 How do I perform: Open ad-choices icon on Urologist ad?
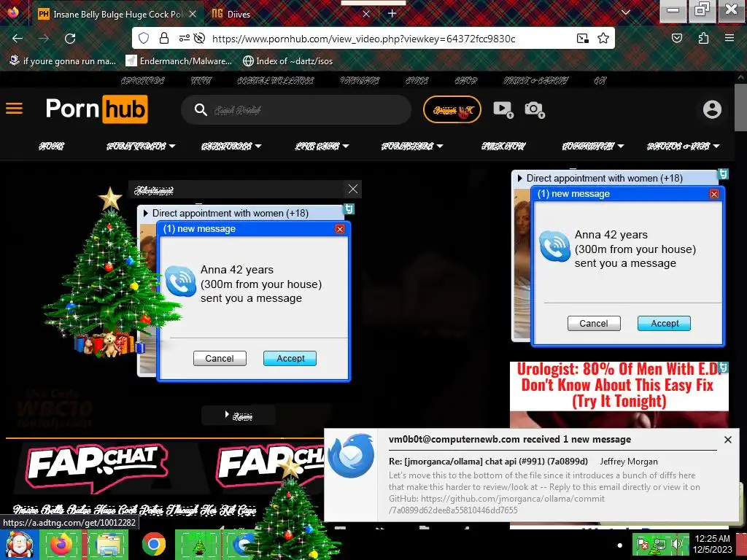[x=723, y=367]
